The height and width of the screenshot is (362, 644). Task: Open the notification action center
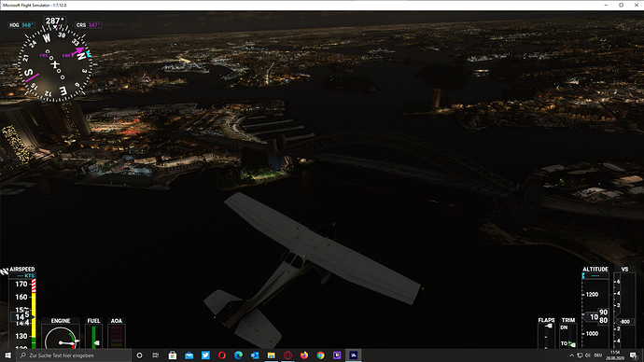click(634, 355)
